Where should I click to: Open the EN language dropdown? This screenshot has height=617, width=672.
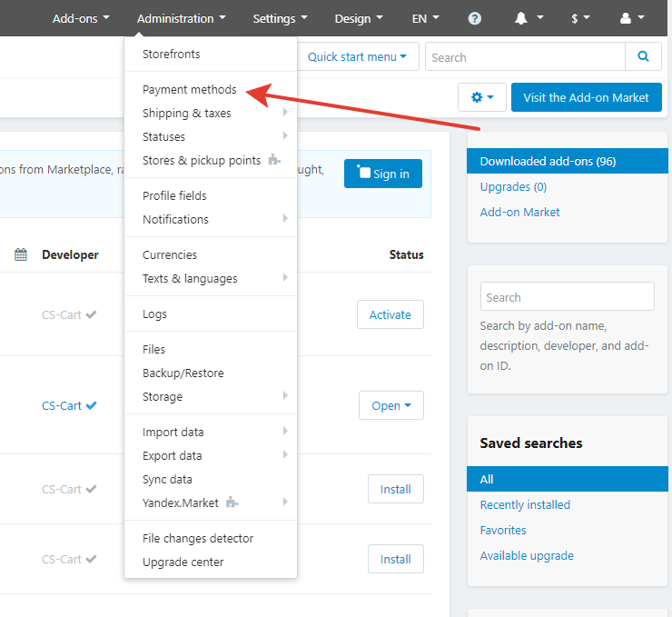click(425, 18)
